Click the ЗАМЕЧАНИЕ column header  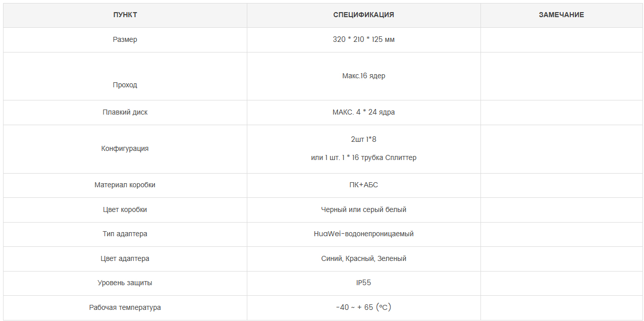click(x=561, y=15)
